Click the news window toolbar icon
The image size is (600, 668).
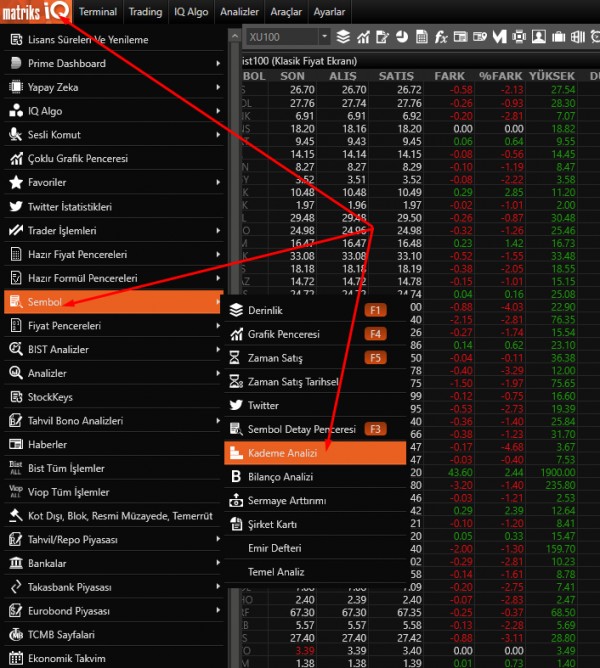pos(460,37)
